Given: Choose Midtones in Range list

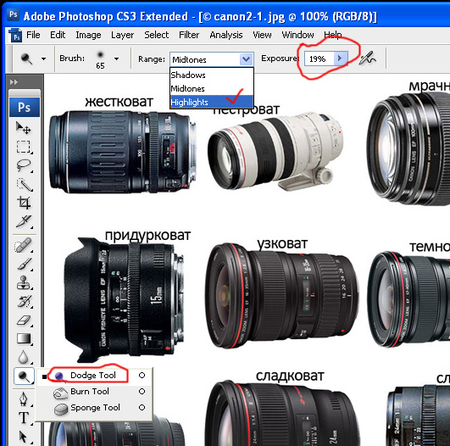Looking at the screenshot, I should (x=211, y=89).
